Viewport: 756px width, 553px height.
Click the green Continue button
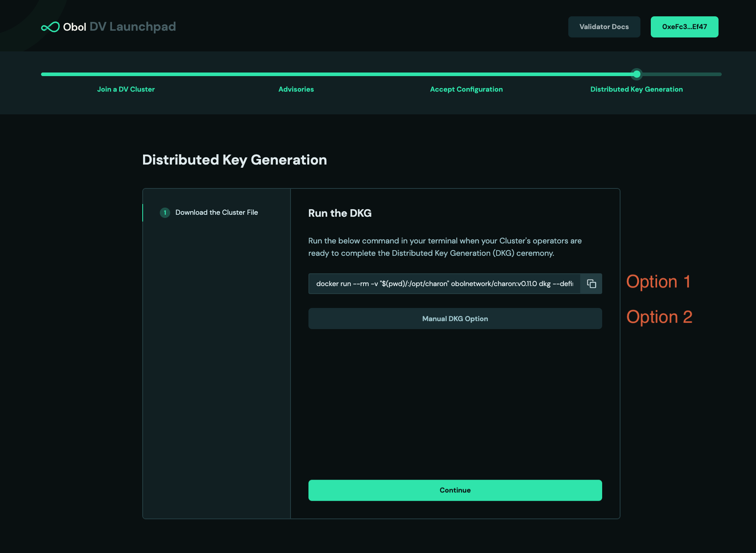click(455, 490)
